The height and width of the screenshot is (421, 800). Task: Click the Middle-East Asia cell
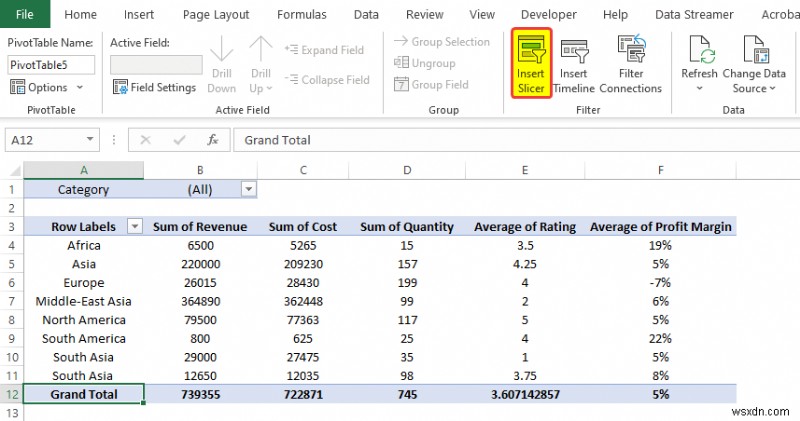click(84, 301)
